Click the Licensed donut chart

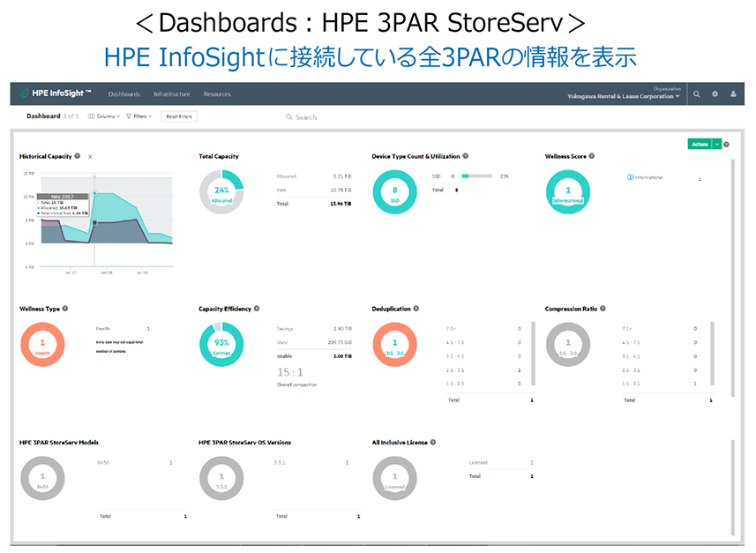(x=395, y=478)
